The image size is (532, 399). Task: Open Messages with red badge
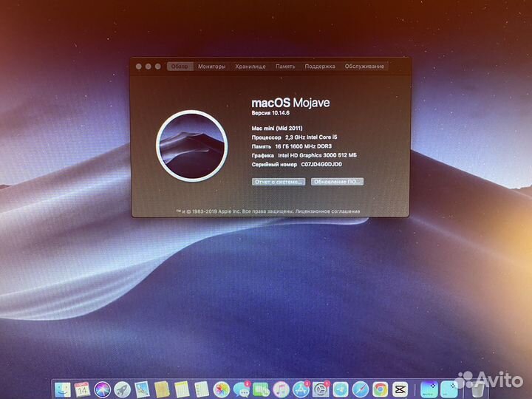tap(241, 389)
